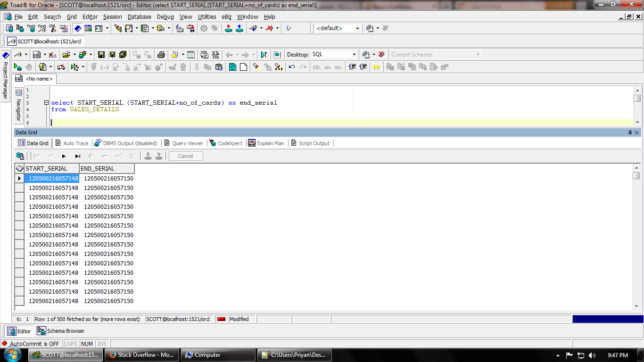The height and width of the screenshot is (362, 644).
Task: Switch to the Script Output tab
Action: pyautogui.click(x=310, y=143)
